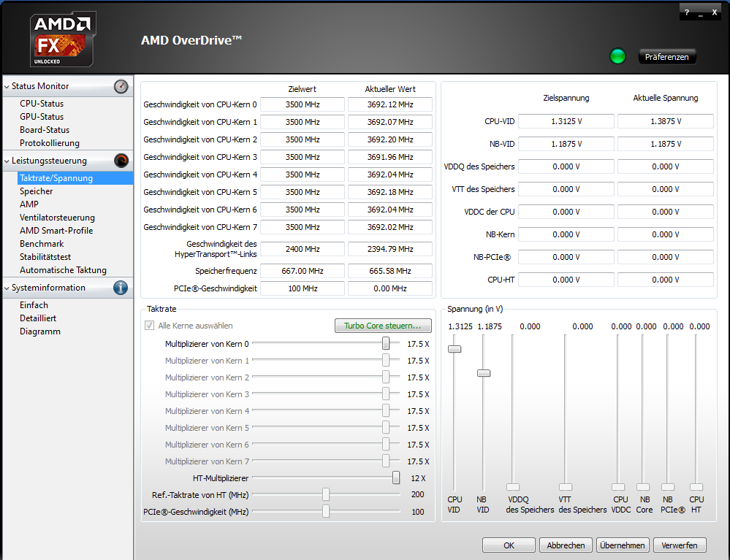This screenshot has height=560, width=730.
Task: Toggle the Alle Kerne auswählen checkbox
Action: coord(150,326)
